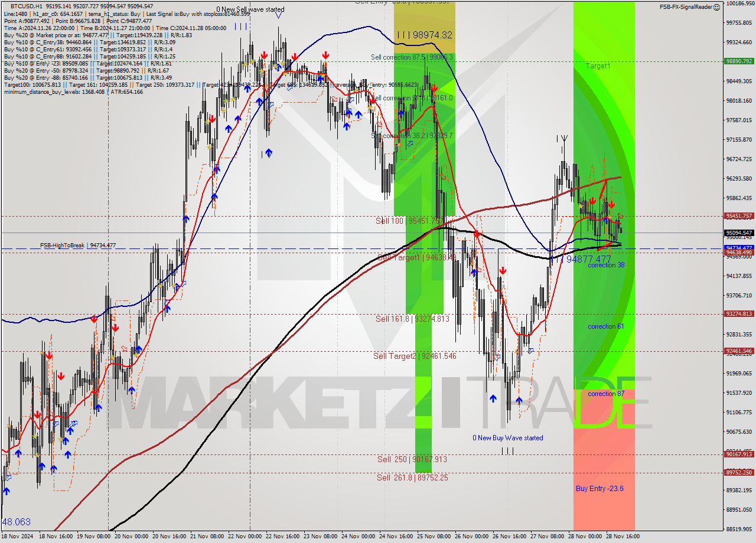Click the 98890.792 price tag on axis
This screenshot has width=756, height=543.
coord(739,61)
